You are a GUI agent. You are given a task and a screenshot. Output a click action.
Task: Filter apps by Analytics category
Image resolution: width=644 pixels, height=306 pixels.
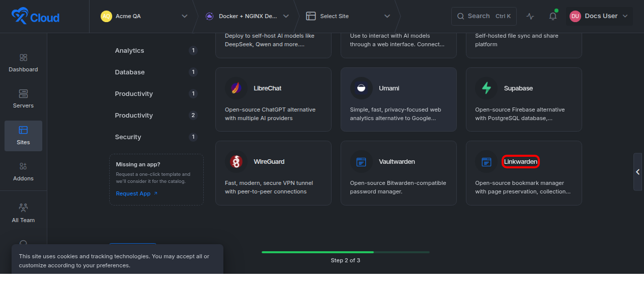[156, 51]
